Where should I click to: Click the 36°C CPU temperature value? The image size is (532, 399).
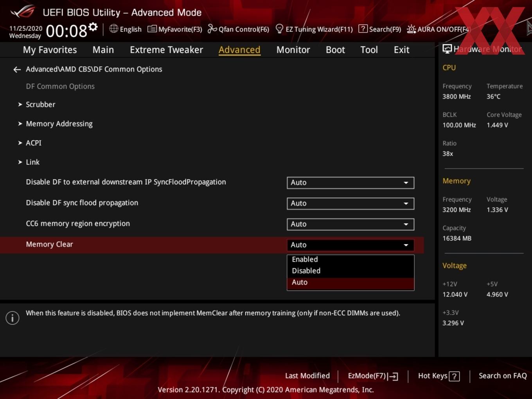[x=493, y=97]
